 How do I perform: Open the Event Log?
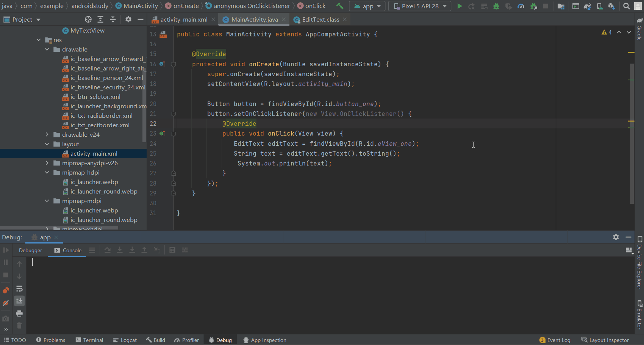click(x=555, y=340)
